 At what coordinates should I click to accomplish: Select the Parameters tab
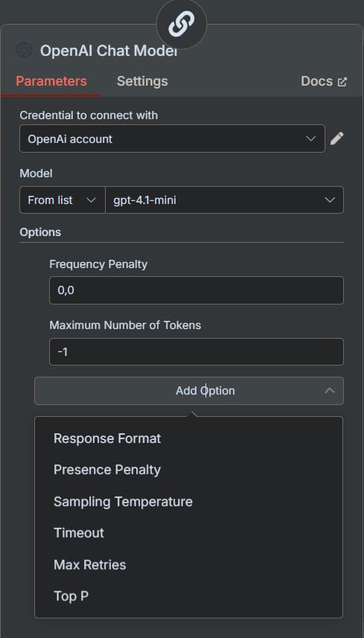[51, 81]
